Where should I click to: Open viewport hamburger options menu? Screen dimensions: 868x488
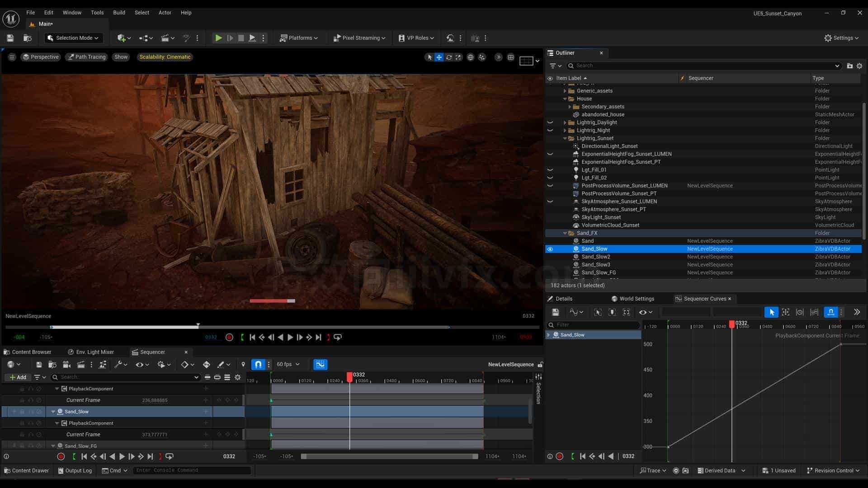coord(12,57)
